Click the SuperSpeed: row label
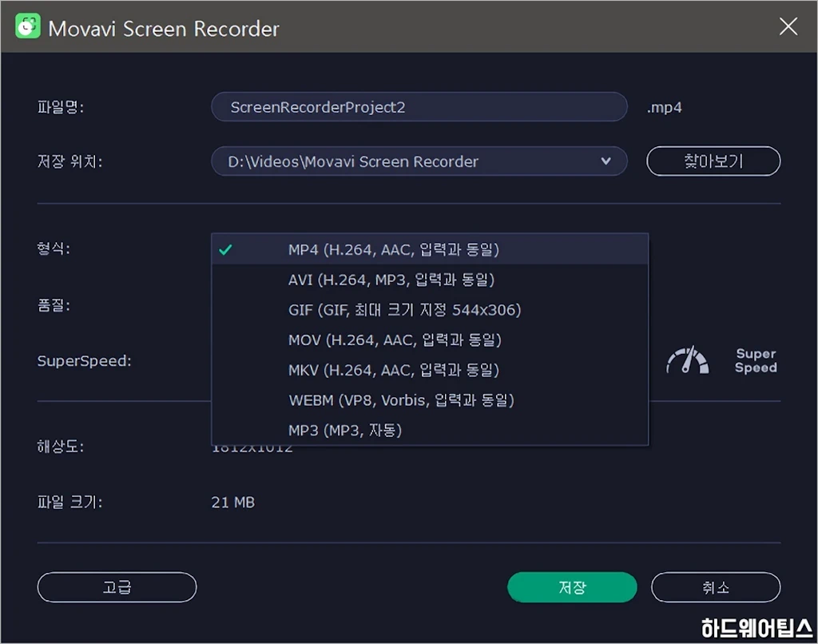 tap(84, 360)
